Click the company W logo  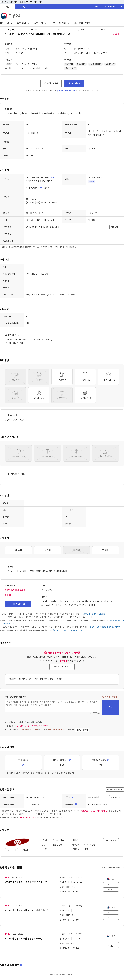click(17, 842)
